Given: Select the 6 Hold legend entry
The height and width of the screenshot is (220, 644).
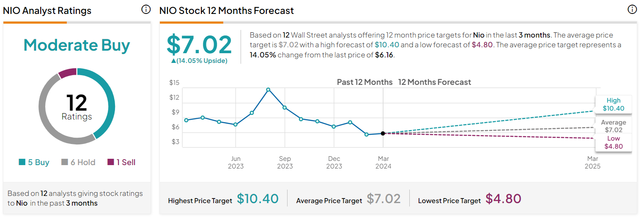Looking at the screenshot, I should pyautogui.click(x=79, y=162).
